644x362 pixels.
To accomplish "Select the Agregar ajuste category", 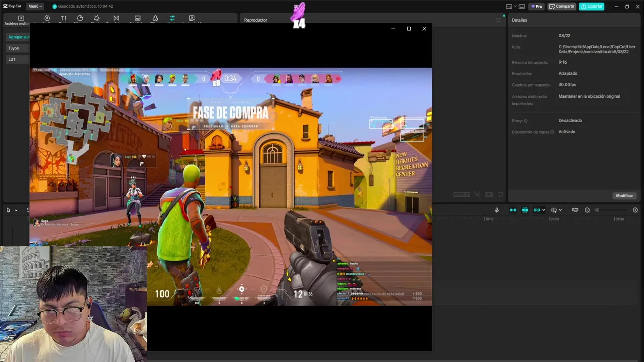I will click(19, 37).
